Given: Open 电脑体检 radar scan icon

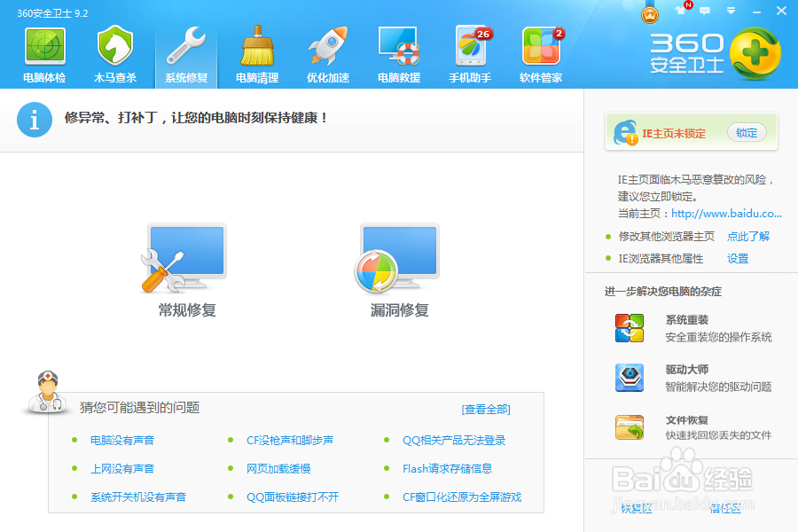Looking at the screenshot, I should coord(45,46).
